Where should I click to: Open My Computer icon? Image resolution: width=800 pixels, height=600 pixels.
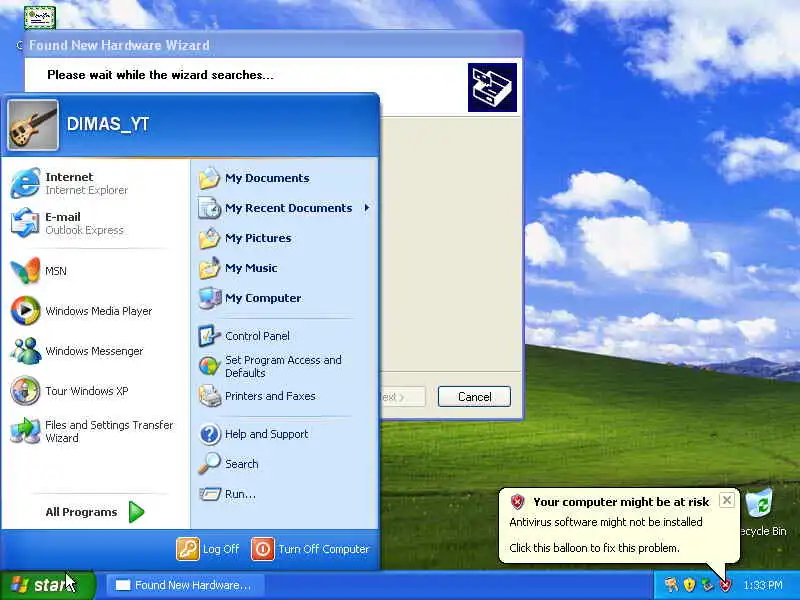click(x=209, y=298)
